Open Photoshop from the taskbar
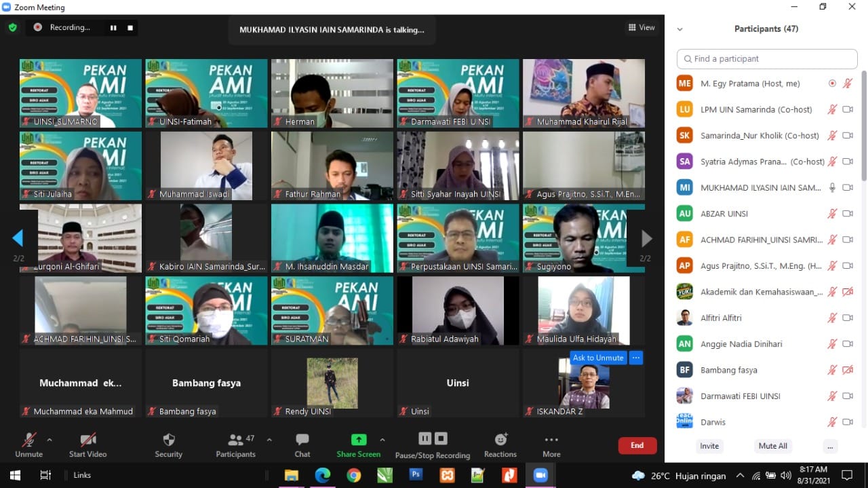868x488 pixels. pos(416,475)
